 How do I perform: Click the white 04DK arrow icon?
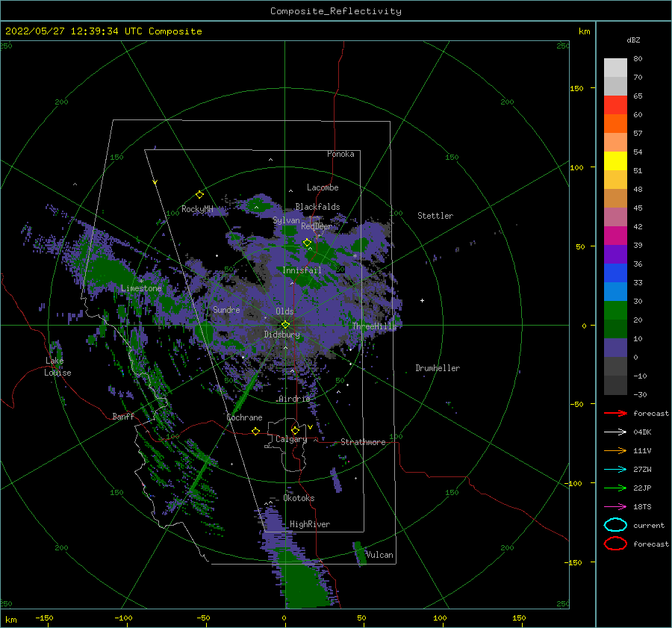[615, 432]
